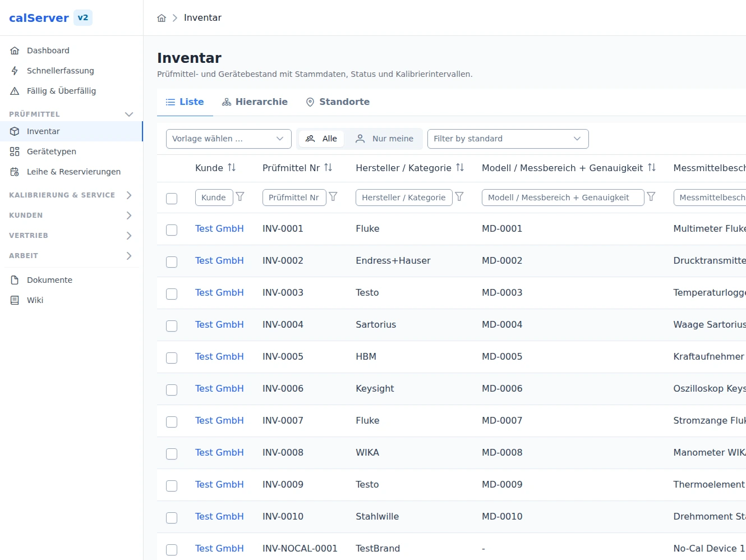Open the Prüfmittel Nr filter funnel icon
The width and height of the screenshot is (746, 560).
tap(333, 197)
